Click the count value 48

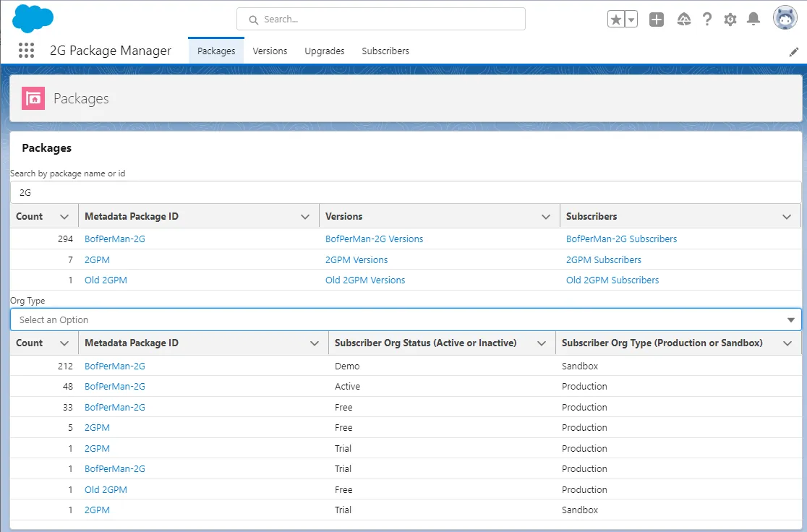point(68,386)
